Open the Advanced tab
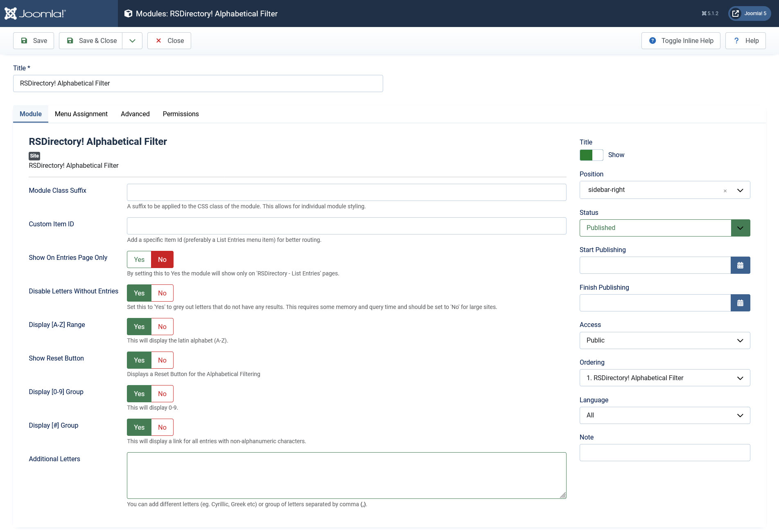779x532 pixels. tap(135, 114)
